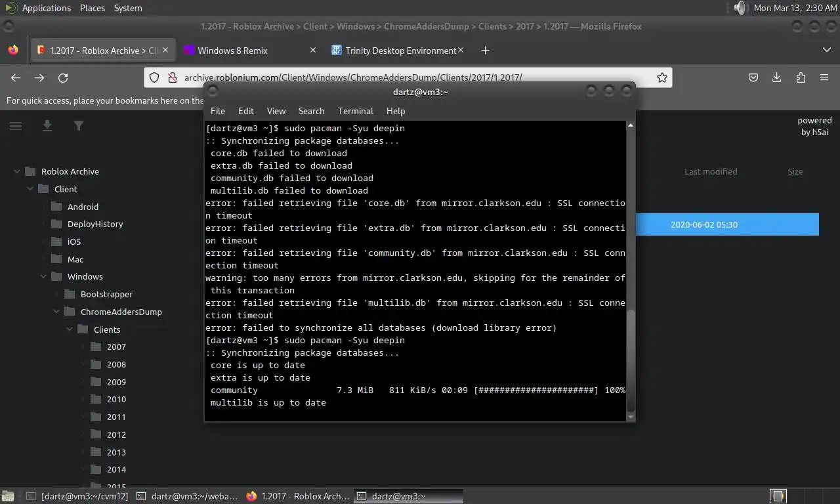This screenshot has width=840, height=504.
Task: Open the 2010 folder
Action: tap(116, 399)
